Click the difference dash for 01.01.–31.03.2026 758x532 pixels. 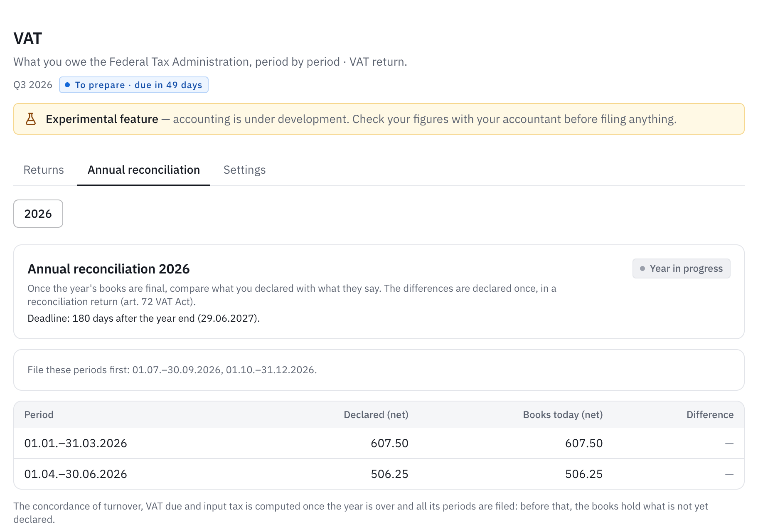pyautogui.click(x=729, y=443)
